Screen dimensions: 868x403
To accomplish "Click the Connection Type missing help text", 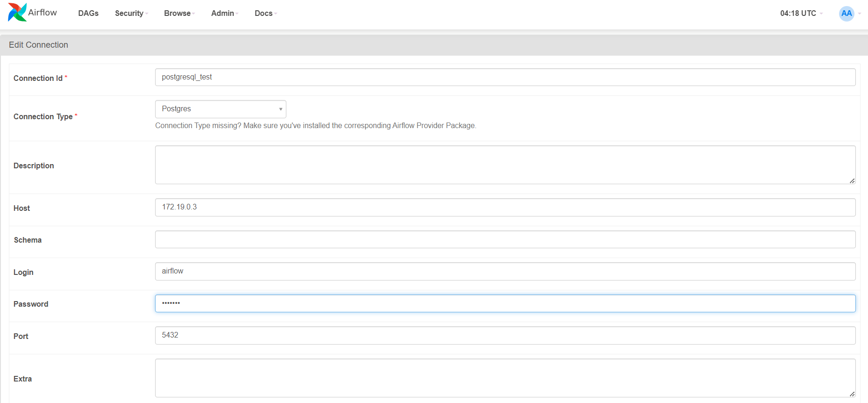I will point(315,125).
